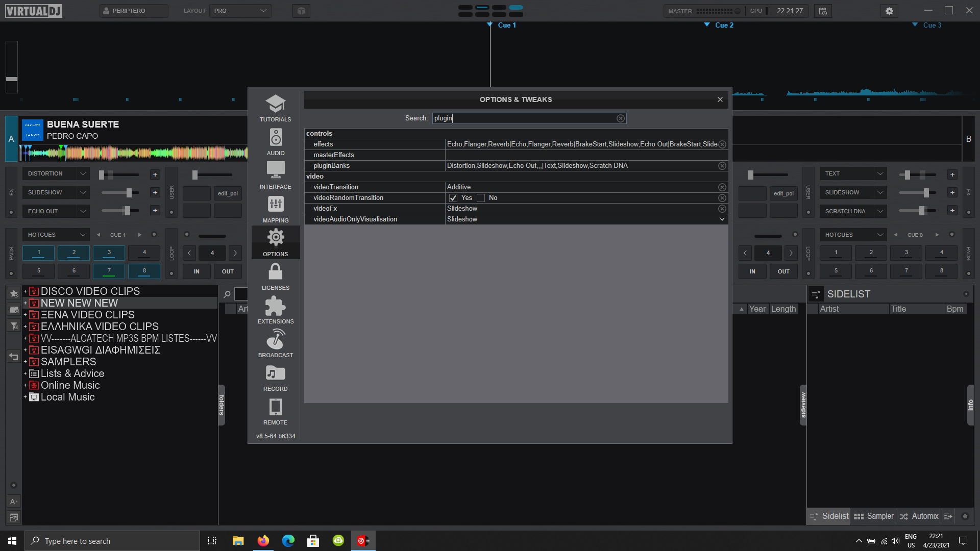980x551 pixels.
Task: Open the vertical folders side tab
Action: tap(222, 405)
